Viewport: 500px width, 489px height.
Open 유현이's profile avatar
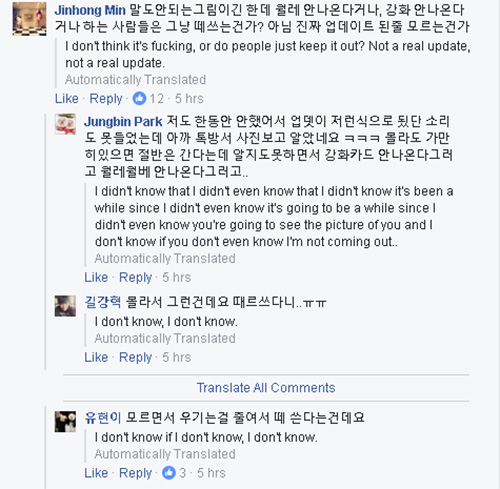[65, 421]
